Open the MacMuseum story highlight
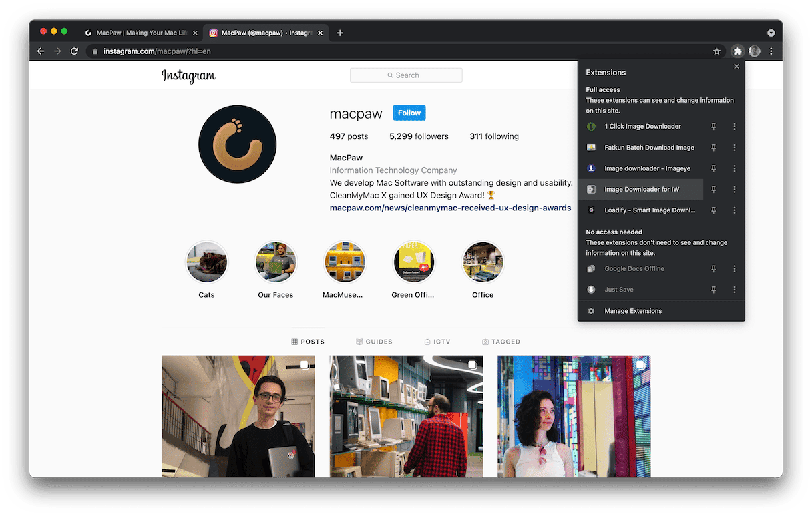812x516 pixels. point(345,263)
